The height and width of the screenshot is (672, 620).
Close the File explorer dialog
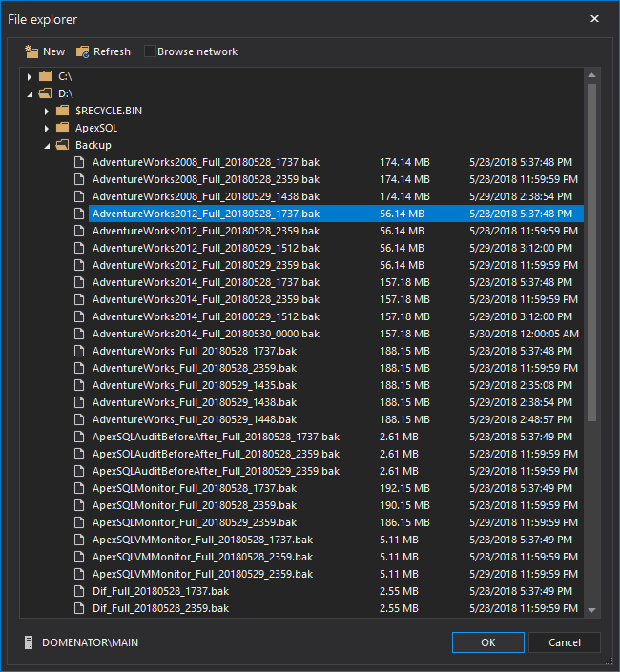pos(595,19)
